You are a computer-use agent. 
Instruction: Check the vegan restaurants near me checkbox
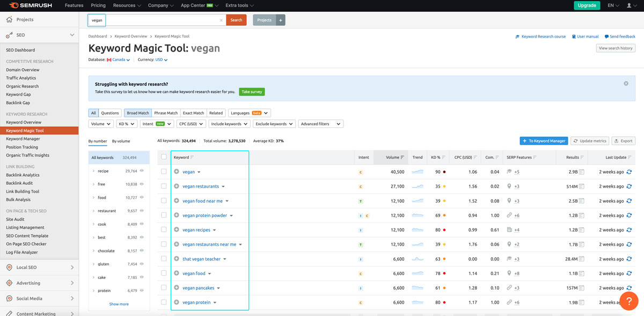164,245
